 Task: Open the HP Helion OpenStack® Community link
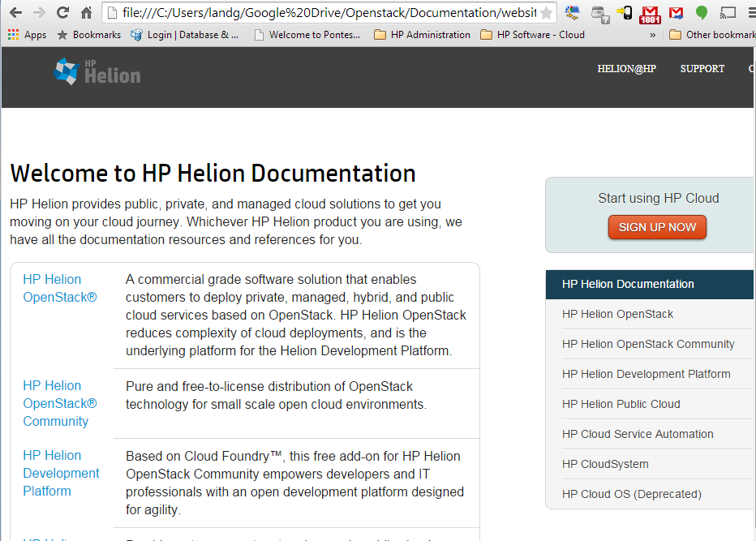(x=59, y=403)
